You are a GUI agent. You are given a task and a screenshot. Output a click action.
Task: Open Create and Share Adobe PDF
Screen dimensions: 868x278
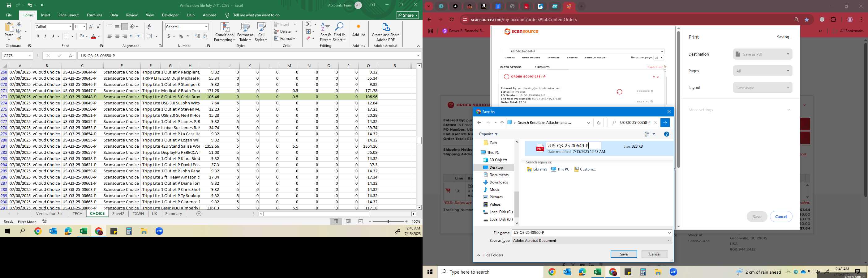(385, 32)
